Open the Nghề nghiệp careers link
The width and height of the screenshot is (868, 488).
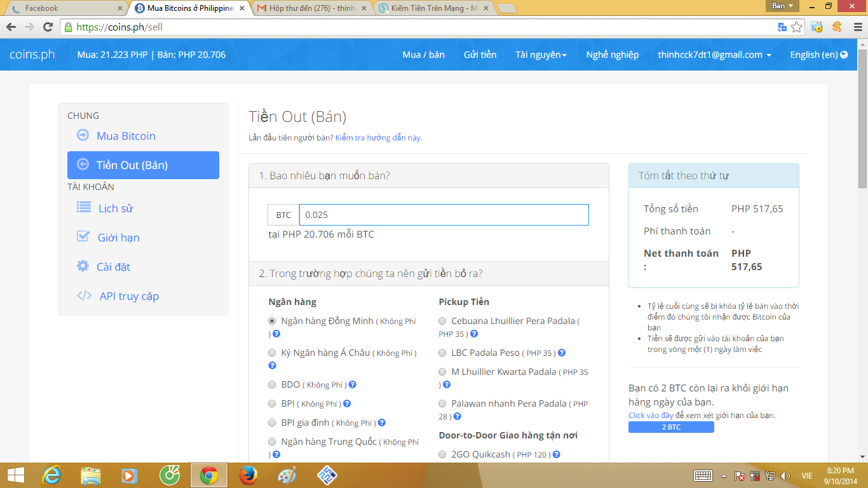613,55
